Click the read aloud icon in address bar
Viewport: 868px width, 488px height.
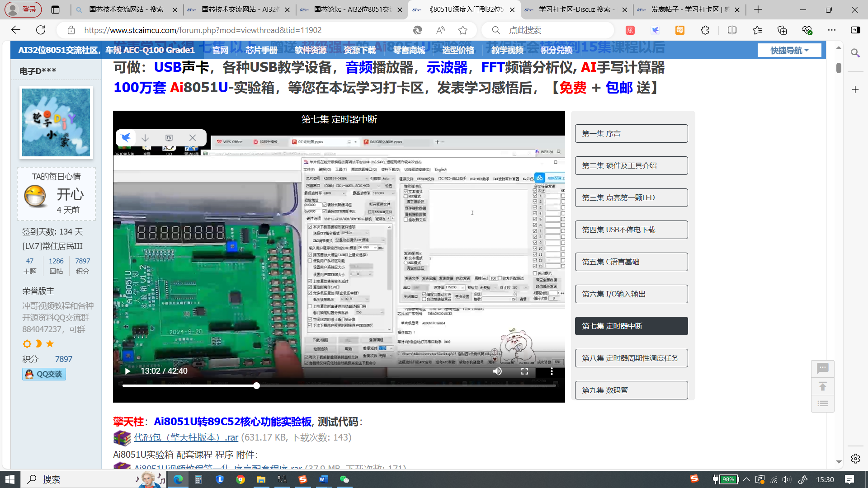(x=440, y=30)
